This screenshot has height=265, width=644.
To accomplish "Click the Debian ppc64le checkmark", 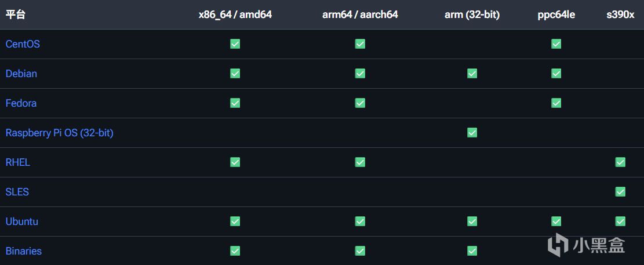I will pyautogui.click(x=556, y=74).
